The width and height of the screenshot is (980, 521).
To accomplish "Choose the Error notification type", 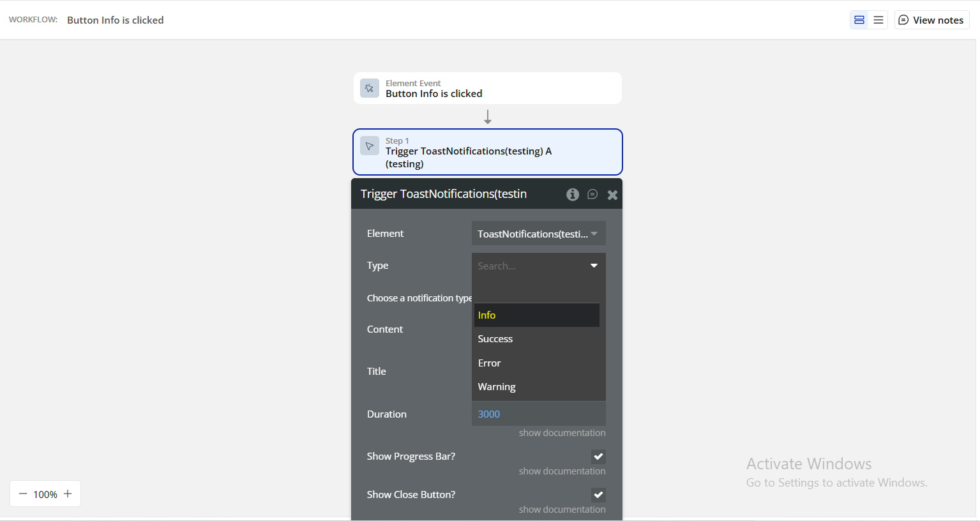I will click(536, 363).
